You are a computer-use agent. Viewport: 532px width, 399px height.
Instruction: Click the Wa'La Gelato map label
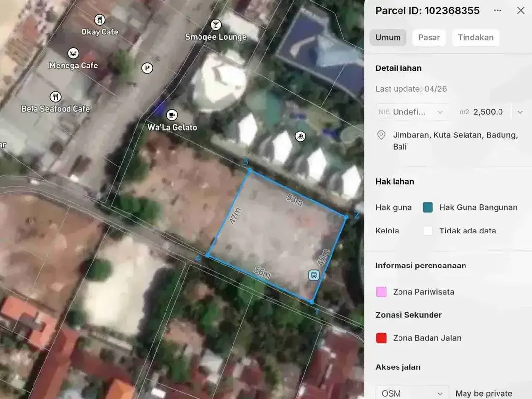click(x=172, y=127)
